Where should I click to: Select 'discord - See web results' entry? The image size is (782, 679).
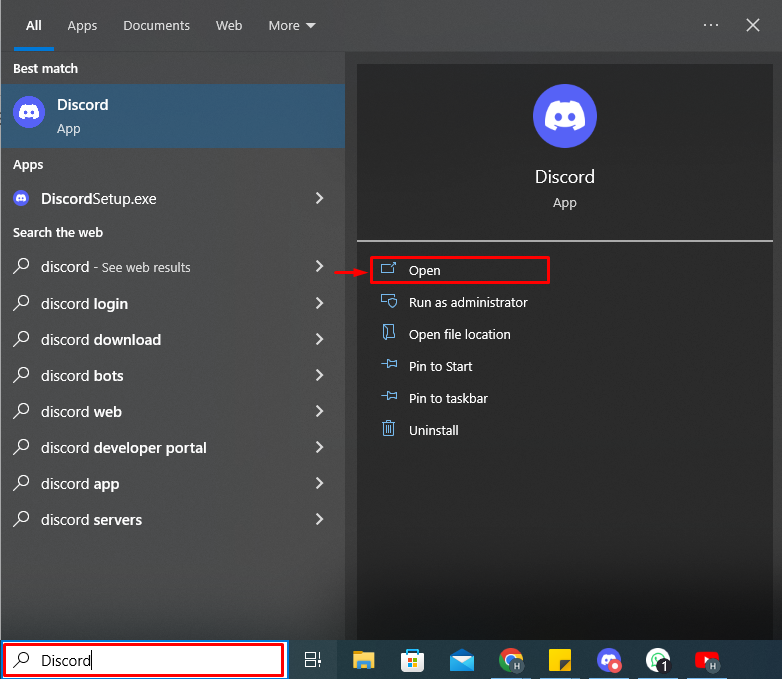116,267
